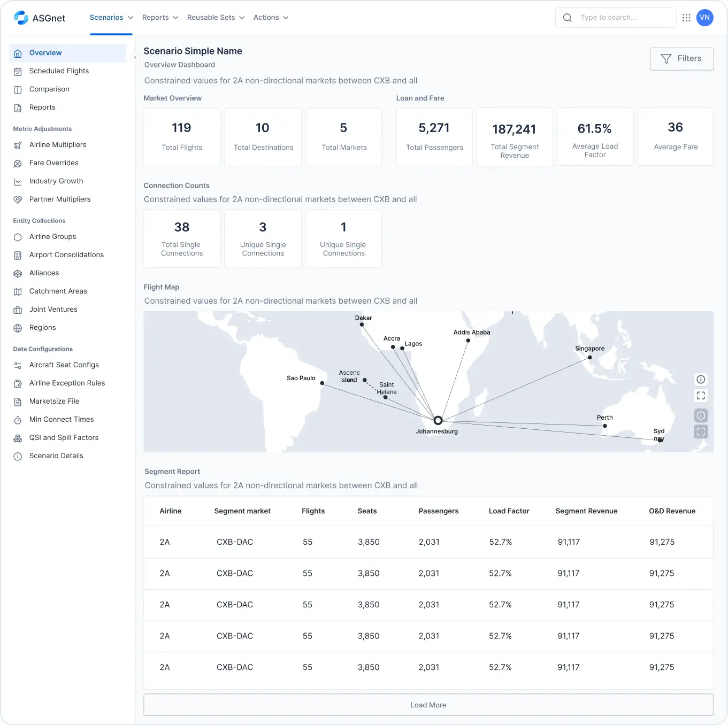The width and height of the screenshot is (728, 725).
Task: Collapse the sidebar with the chevron
Action: [x=135, y=58]
